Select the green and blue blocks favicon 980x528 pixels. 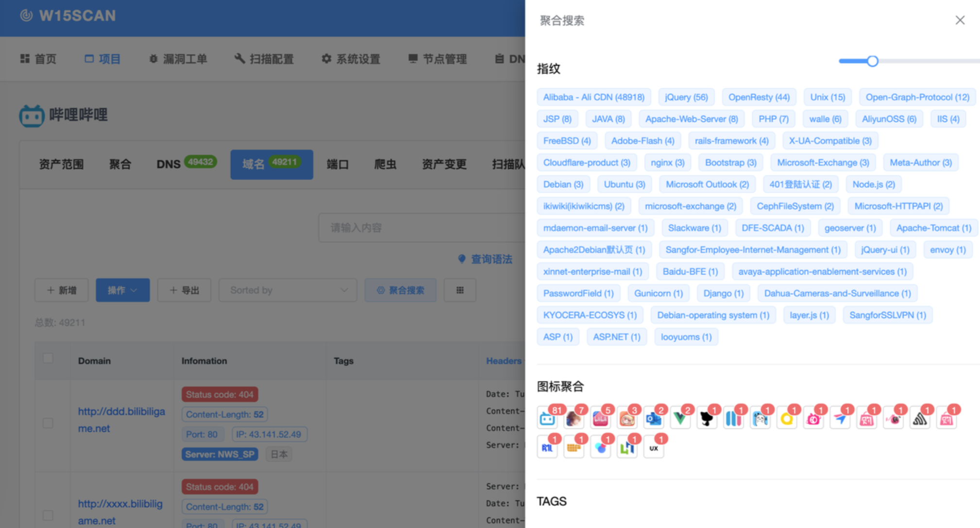627,447
